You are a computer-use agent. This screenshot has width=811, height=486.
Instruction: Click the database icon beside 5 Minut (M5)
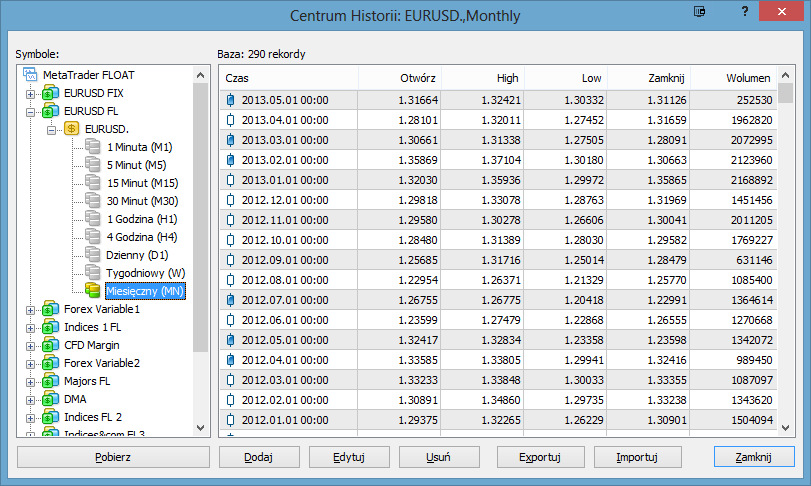93,165
